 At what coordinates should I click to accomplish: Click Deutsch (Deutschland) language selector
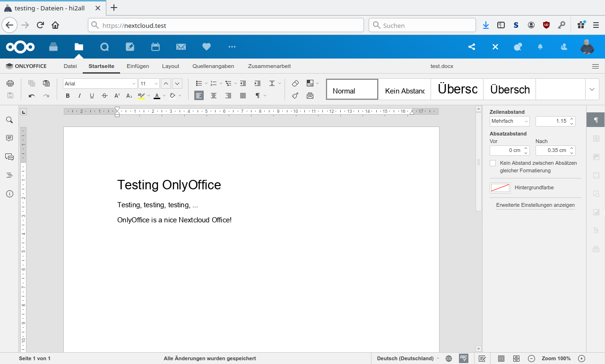(x=408, y=358)
